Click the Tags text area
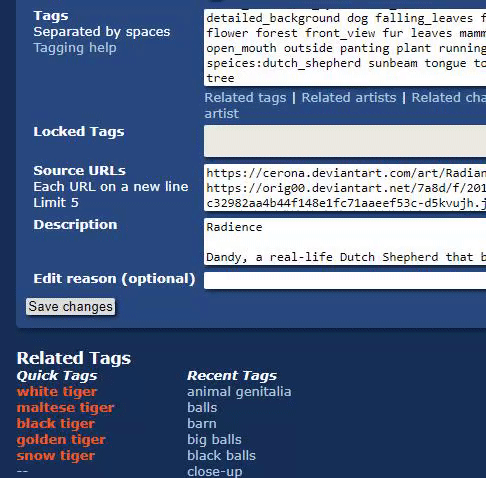 tap(345, 47)
